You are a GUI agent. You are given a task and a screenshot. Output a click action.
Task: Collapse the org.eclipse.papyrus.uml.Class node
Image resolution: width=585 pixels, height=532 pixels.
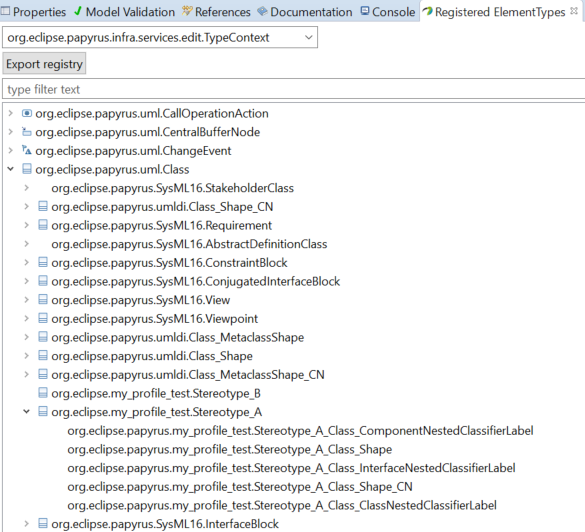point(10,169)
